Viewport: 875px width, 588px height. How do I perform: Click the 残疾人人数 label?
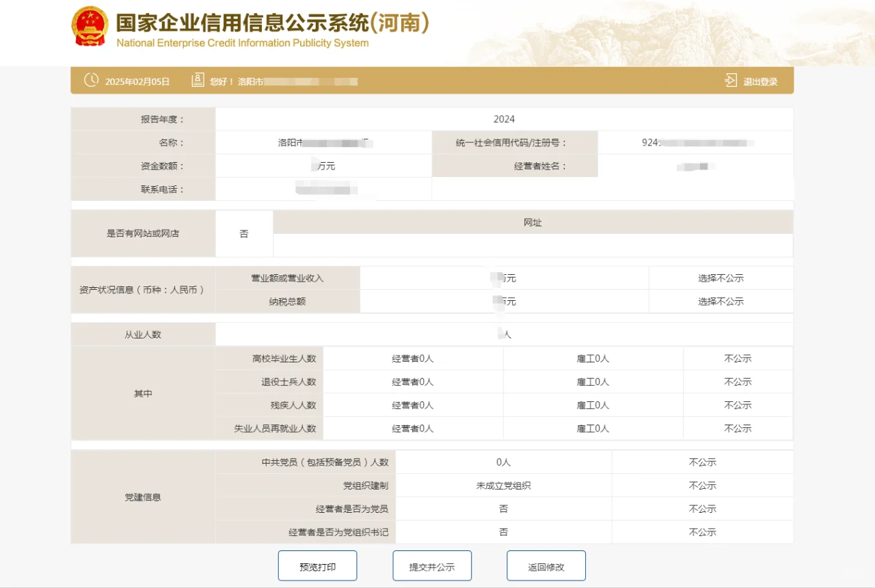click(x=293, y=405)
